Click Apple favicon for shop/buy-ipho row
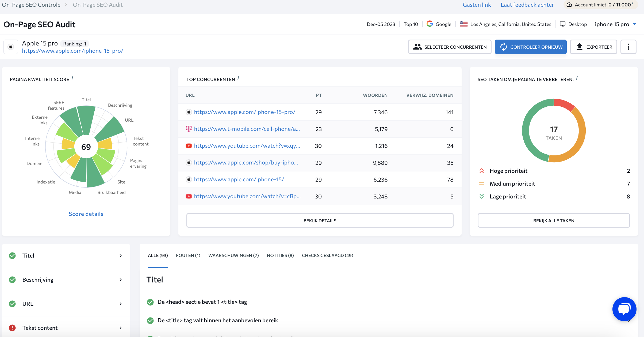 point(189,163)
